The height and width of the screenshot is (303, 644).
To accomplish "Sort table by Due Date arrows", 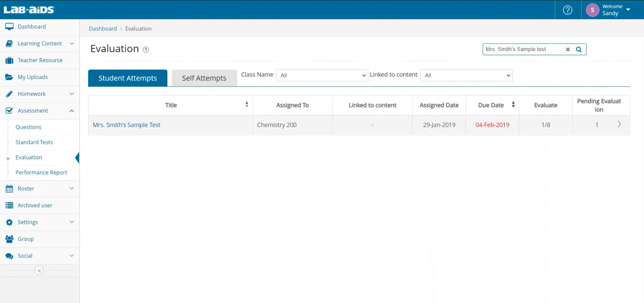I will click(513, 104).
